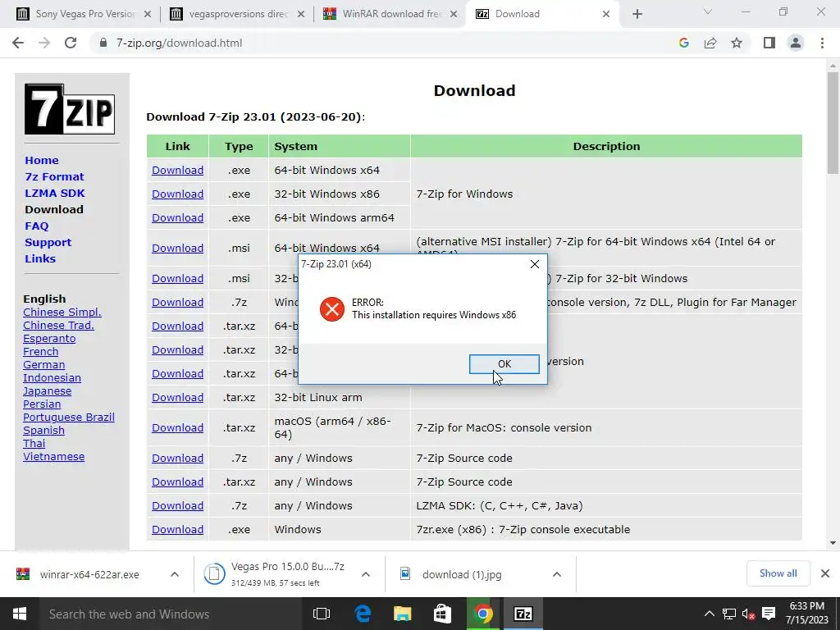Open the Chrome three-dot menu
This screenshot has width=840, height=630.
coord(822,43)
